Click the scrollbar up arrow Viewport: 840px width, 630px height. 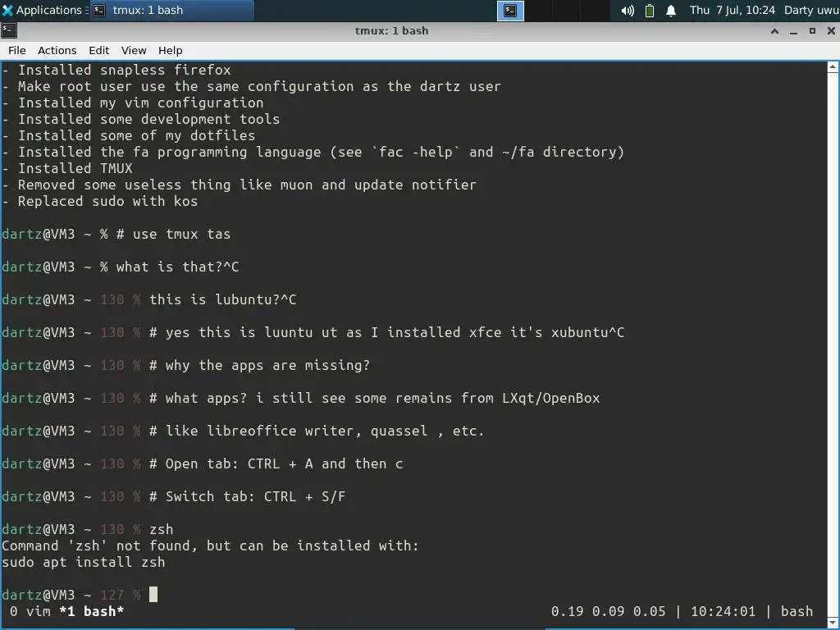(x=833, y=67)
